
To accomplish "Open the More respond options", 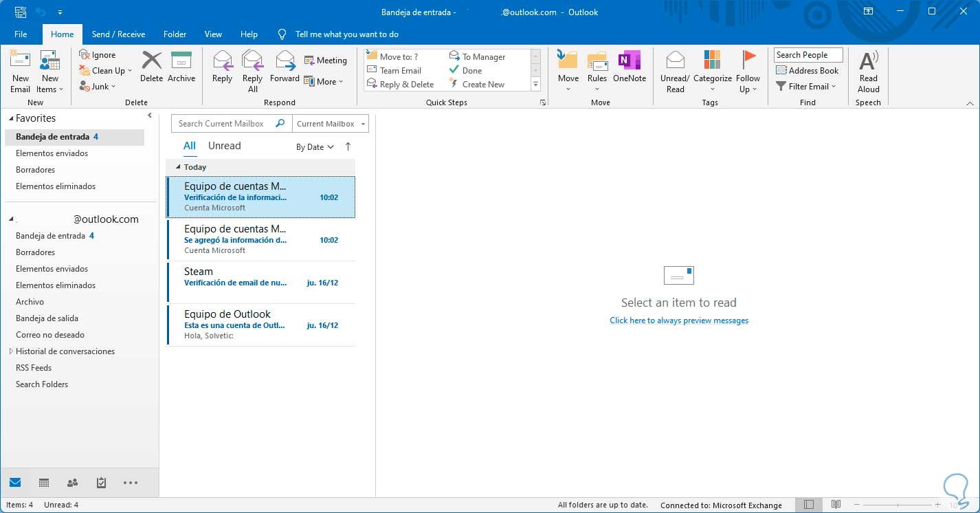I will (324, 82).
